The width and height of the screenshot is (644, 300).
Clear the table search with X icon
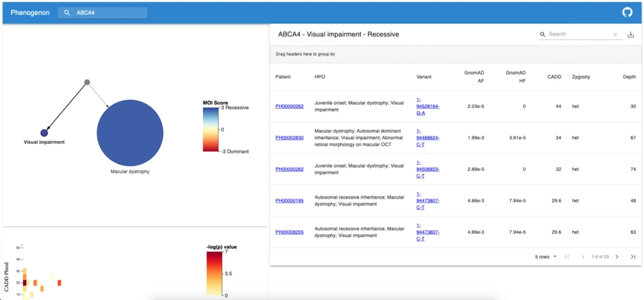click(615, 34)
